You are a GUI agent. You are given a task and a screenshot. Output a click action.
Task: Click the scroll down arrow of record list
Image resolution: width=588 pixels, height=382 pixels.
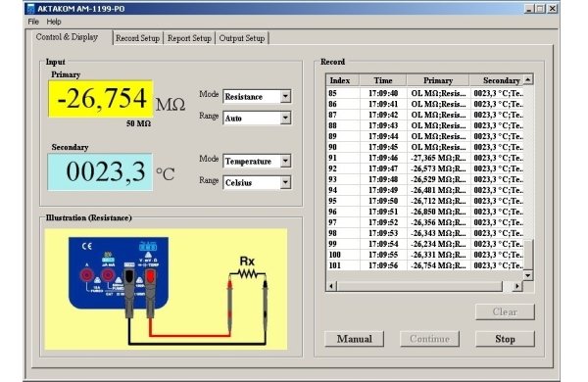point(528,275)
